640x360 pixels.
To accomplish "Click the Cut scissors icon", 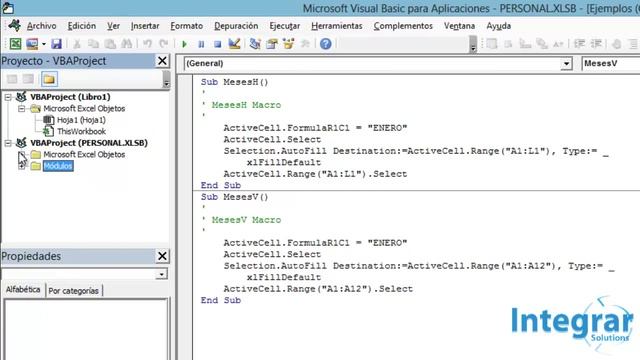I will click(x=77, y=44).
